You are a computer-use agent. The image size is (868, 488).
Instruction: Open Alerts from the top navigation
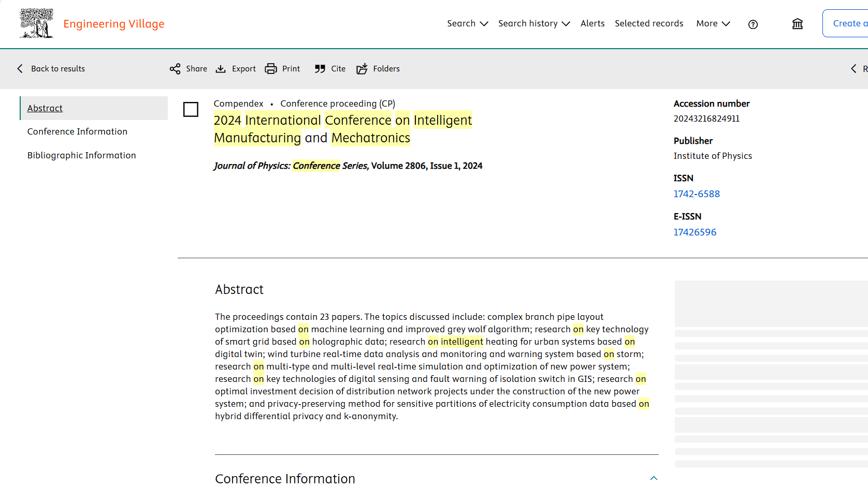click(x=592, y=24)
